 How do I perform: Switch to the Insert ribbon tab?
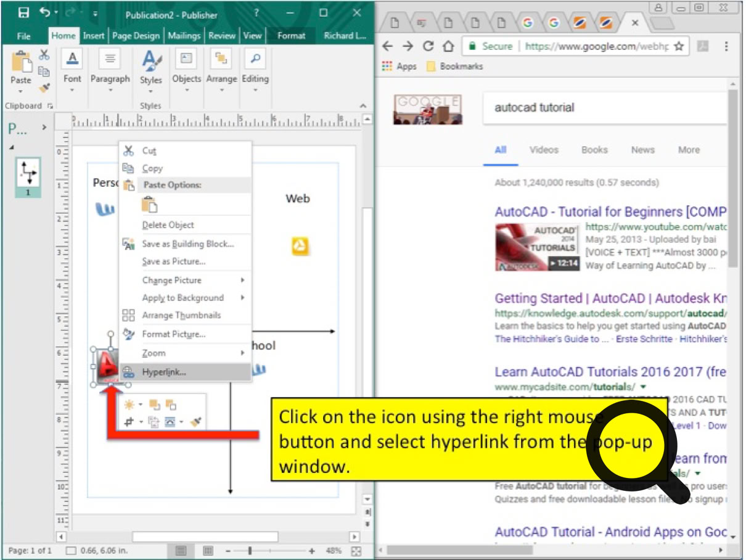click(94, 36)
